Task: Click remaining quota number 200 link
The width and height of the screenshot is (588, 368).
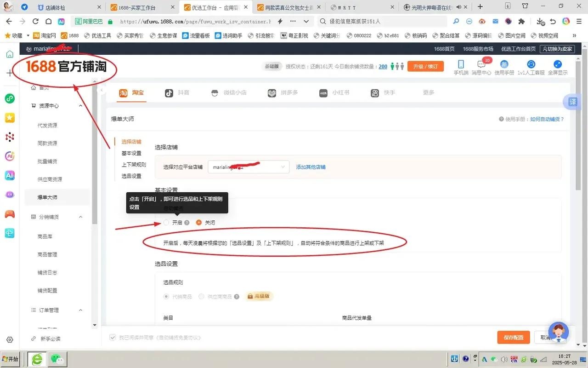Action: 383,66
